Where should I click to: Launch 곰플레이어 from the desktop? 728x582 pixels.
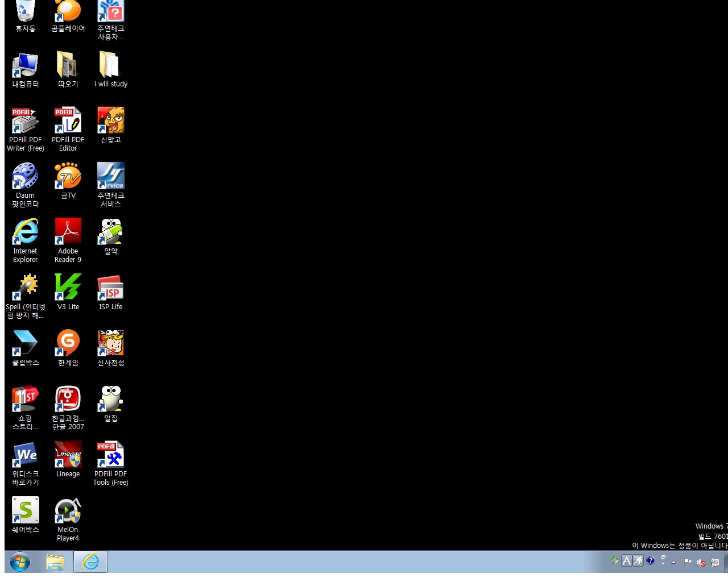click(68, 15)
